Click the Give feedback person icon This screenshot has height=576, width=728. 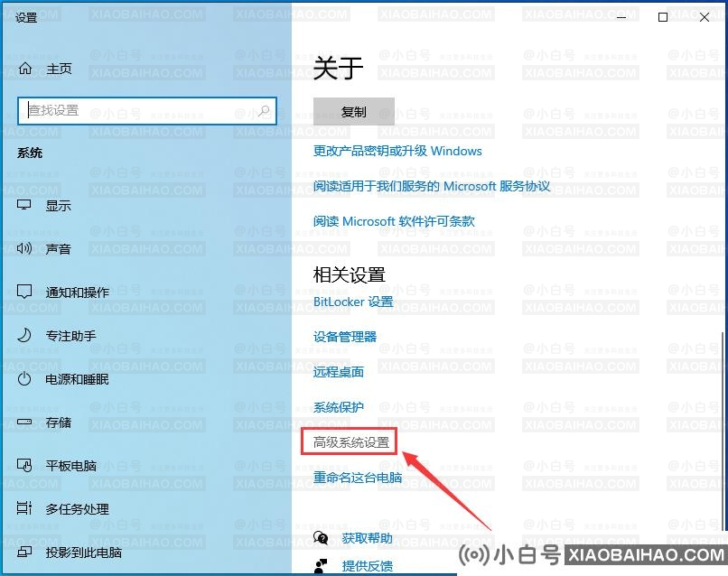coord(321,566)
